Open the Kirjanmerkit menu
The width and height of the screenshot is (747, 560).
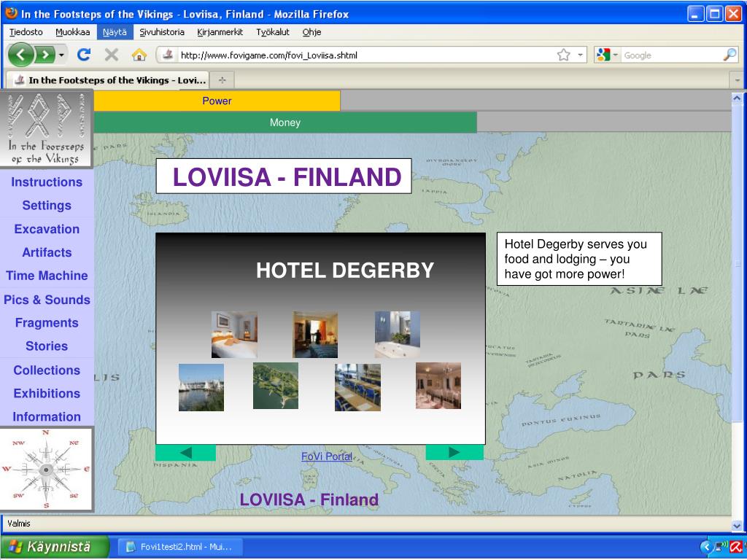click(220, 32)
